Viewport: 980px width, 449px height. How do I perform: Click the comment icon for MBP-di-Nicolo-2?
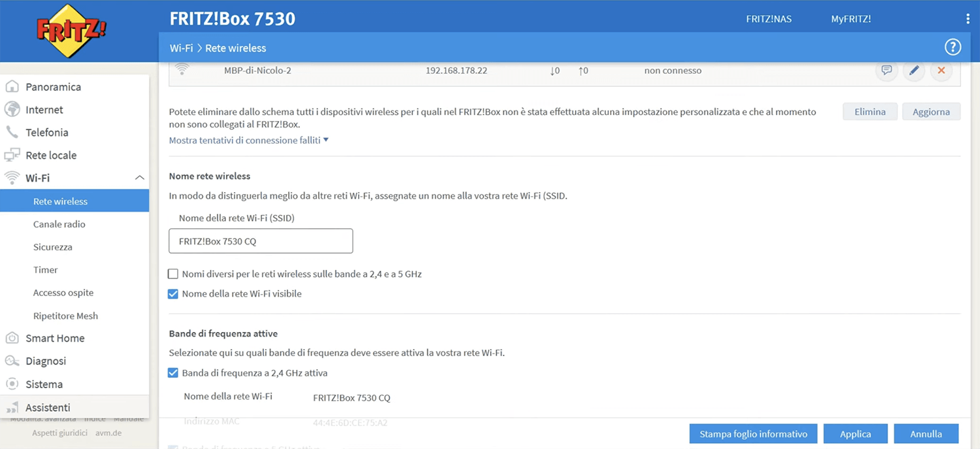(886, 70)
